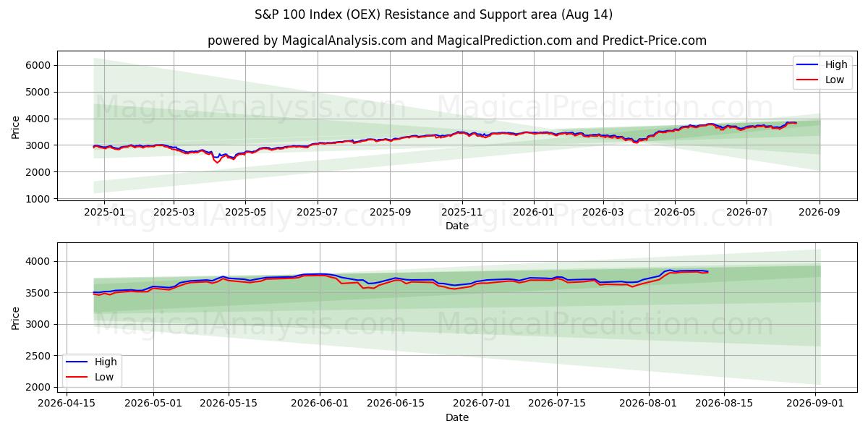Click top chart y-axis value '2000'
Screen dimensions: 868x434
[39, 172]
